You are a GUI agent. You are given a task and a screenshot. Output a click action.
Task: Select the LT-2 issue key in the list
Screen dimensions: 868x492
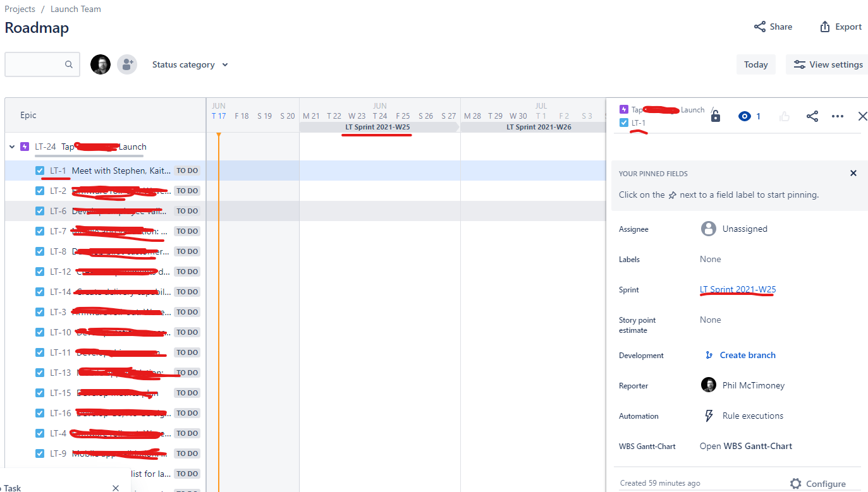tap(58, 191)
